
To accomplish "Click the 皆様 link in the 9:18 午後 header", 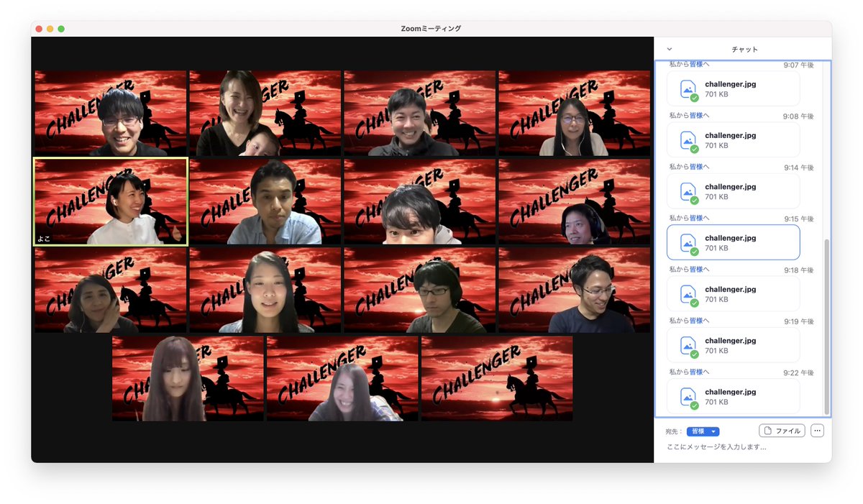I will pyautogui.click(x=696, y=269).
